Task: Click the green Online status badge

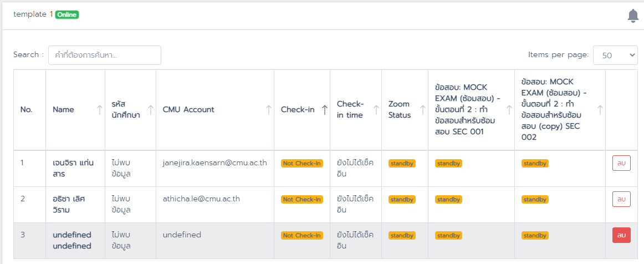Action: (67, 15)
